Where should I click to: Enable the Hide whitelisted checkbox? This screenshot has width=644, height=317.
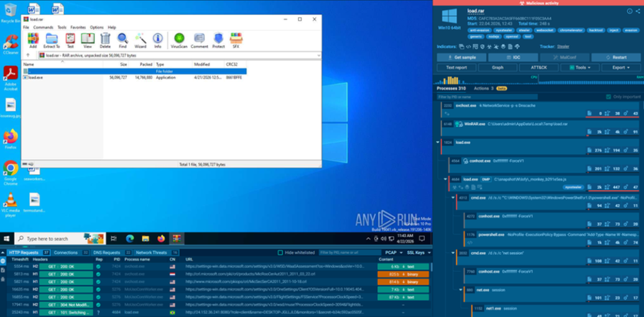(x=280, y=252)
